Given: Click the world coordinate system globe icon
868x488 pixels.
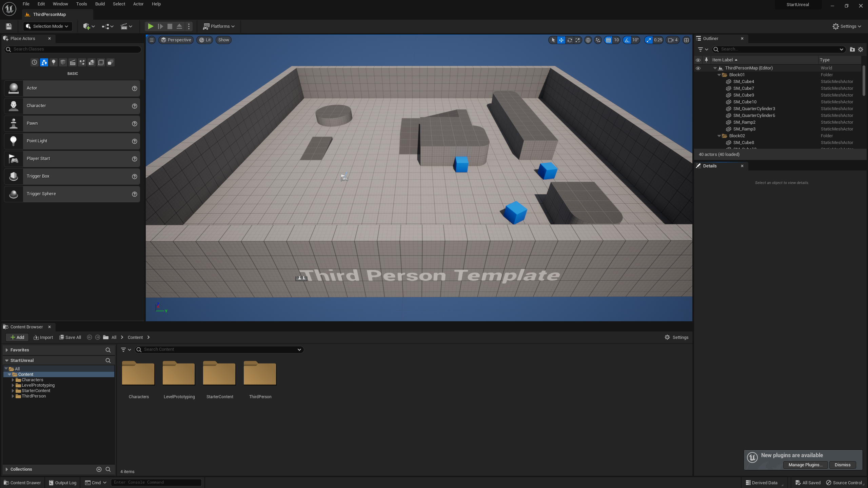Looking at the screenshot, I should [x=588, y=40].
